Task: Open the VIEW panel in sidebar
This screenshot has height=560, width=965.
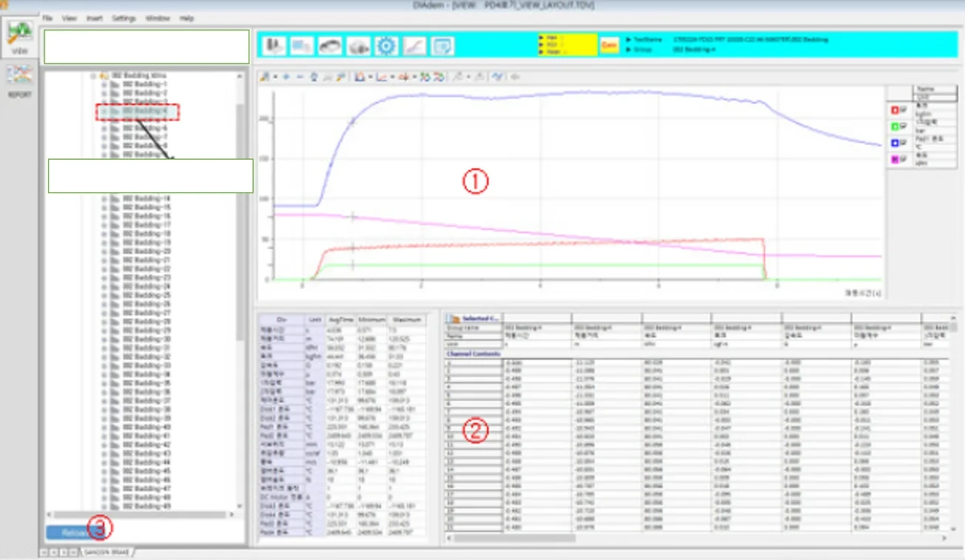Action: tap(19, 36)
